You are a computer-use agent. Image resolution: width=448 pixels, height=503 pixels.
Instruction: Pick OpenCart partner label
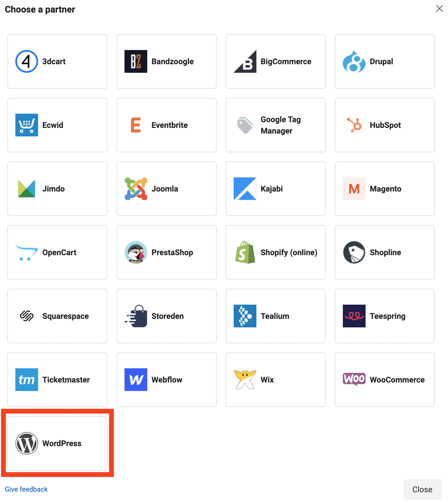pyautogui.click(x=59, y=252)
